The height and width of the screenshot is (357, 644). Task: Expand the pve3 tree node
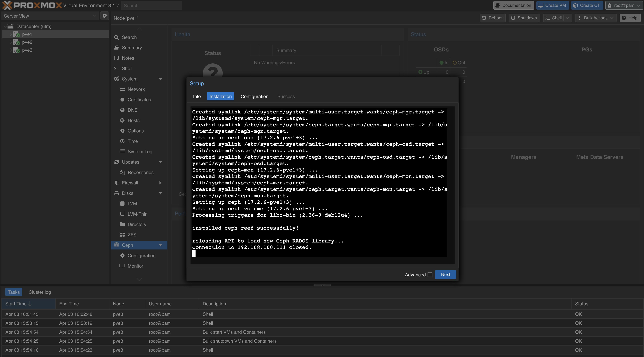tap(11, 50)
